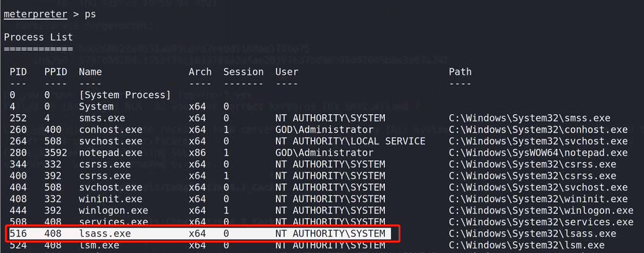
Task: Click PID value 444
Action: click(18, 211)
